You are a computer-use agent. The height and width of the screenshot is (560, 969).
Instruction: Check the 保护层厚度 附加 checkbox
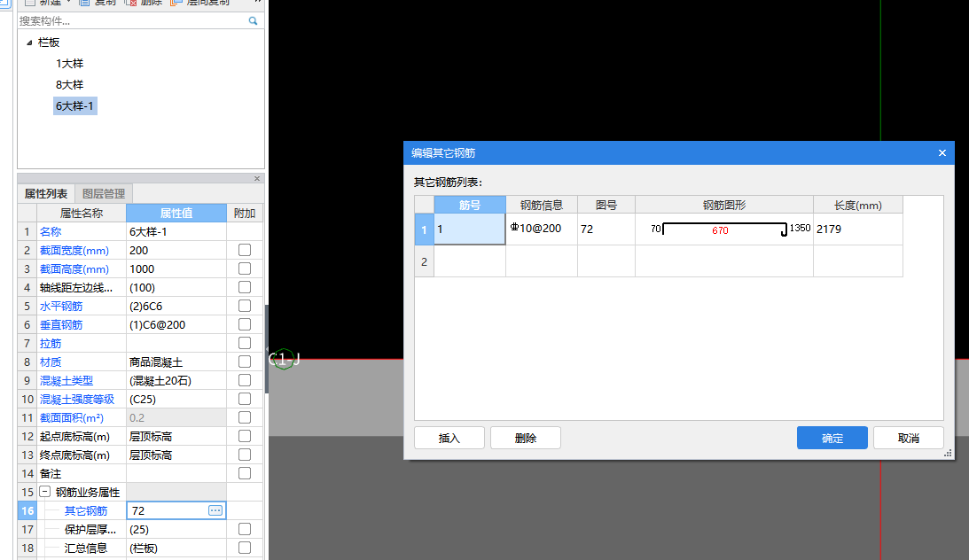(245, 529)
